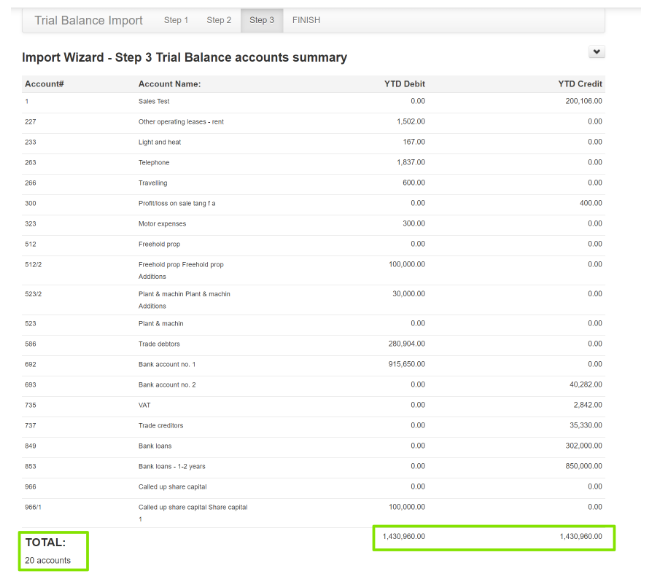The width and height of the screenshot is (654, 586).
Task: Select the Step 3 tab
Action: click(x=261, y=20)
